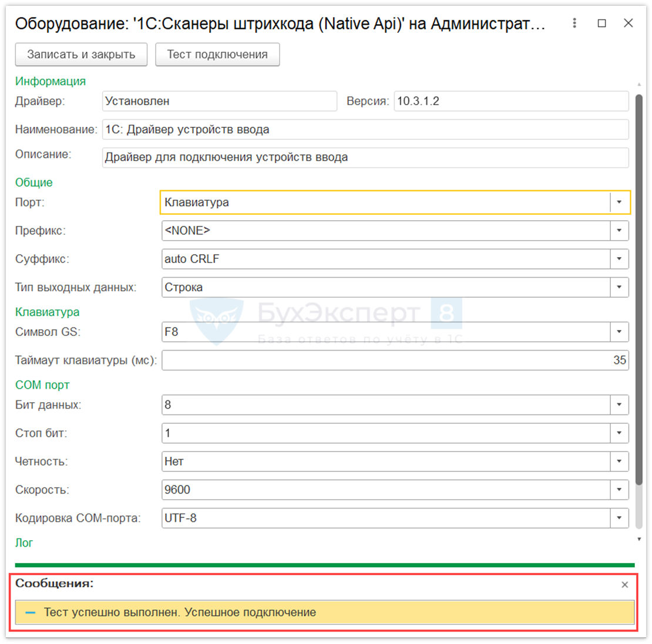The image size is (652, 644).
Task: Click the Лог section header
Action: pyautogui.click(x=23, y=543)
